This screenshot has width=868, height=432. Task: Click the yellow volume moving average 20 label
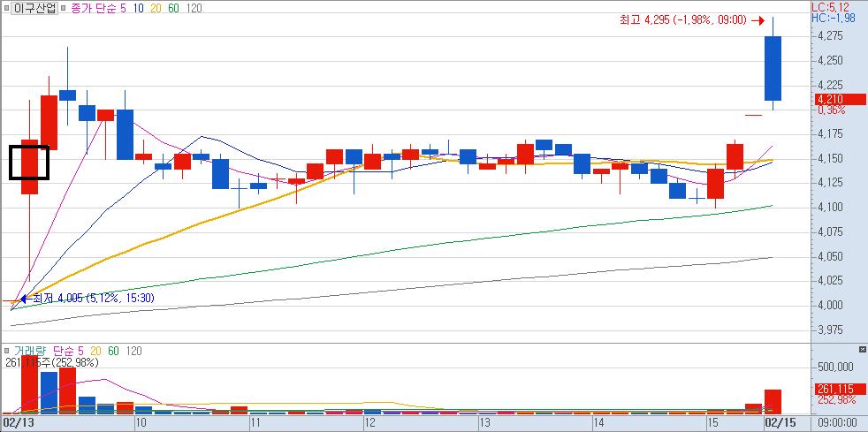95,352
